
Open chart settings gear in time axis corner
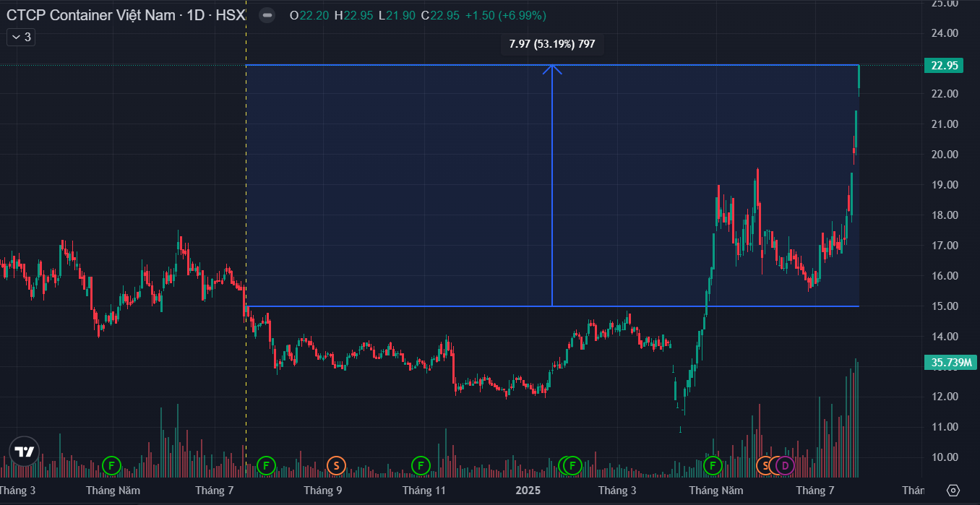(953, 491)
